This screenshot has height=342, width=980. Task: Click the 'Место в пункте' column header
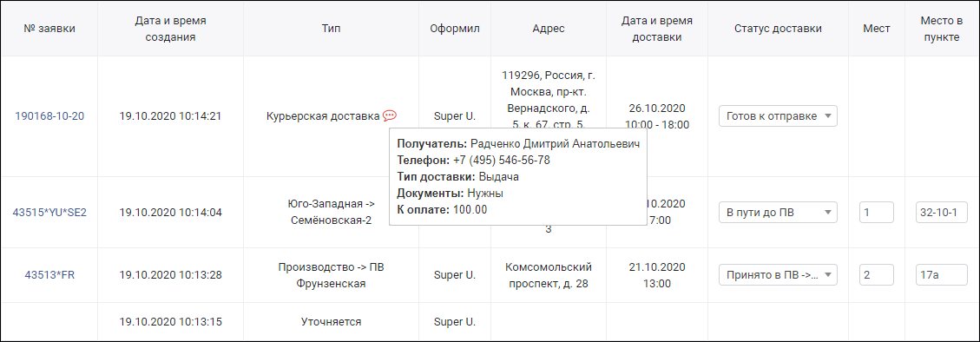pos(941,29)
